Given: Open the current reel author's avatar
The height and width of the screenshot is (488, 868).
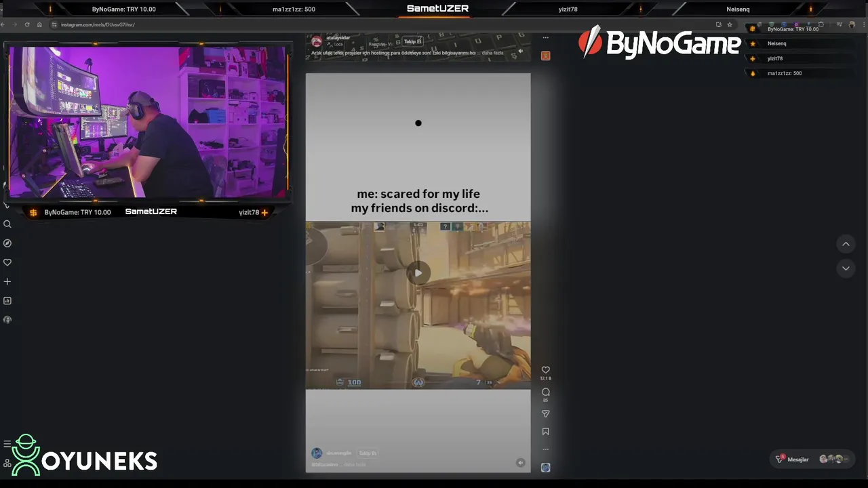Looking at the screenshot, I should click(317, 453).
